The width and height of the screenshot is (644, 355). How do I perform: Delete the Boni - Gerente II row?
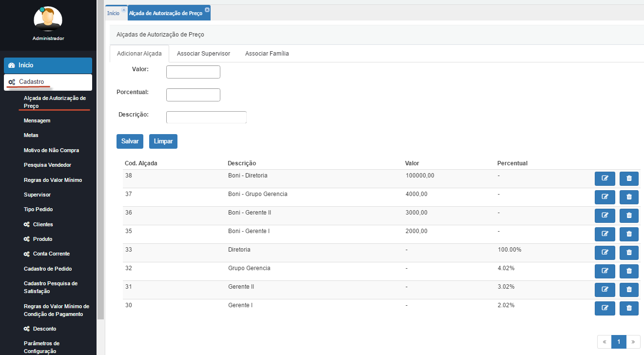[x=629, y=216]
